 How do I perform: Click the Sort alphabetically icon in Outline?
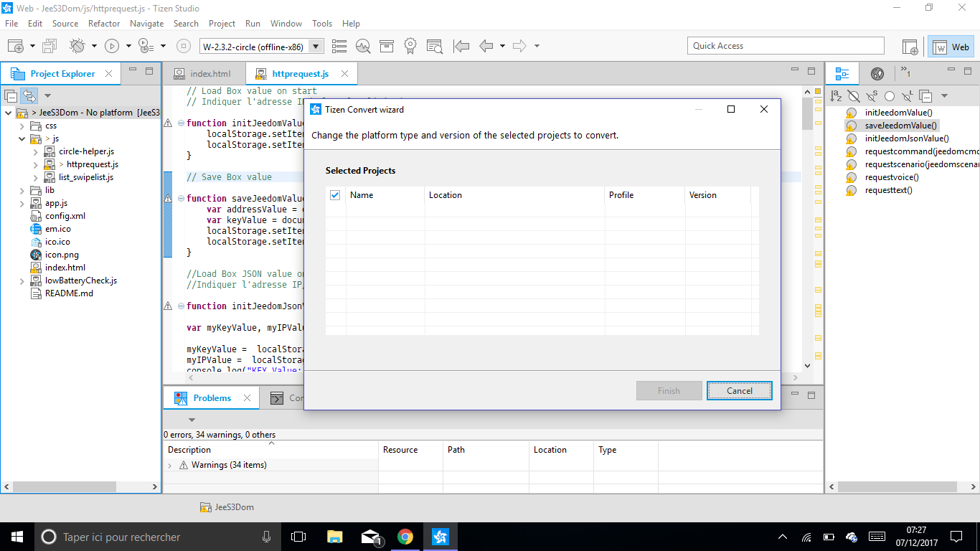point(836,95)
